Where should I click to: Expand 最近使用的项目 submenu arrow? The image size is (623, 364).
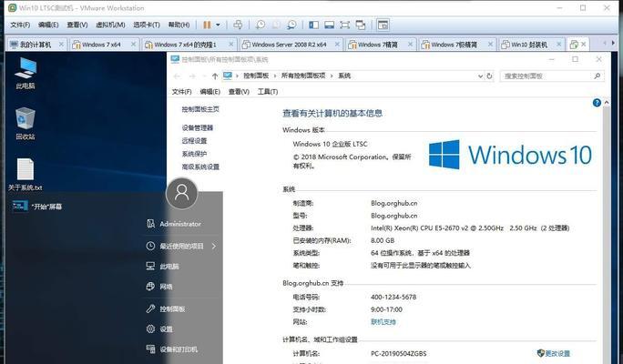coord(214,246)
